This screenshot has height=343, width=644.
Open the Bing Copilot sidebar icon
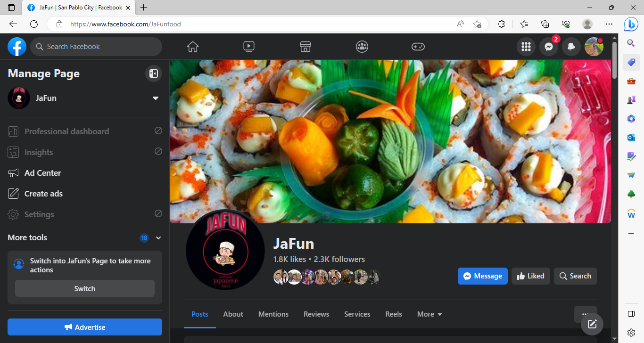click(631, 24)
